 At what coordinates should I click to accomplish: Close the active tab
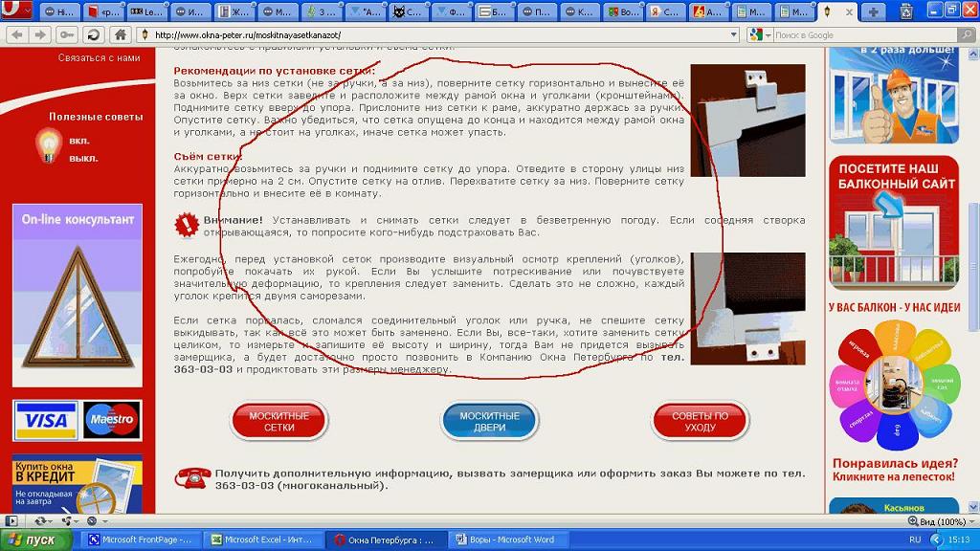click(x=849, y=11)
